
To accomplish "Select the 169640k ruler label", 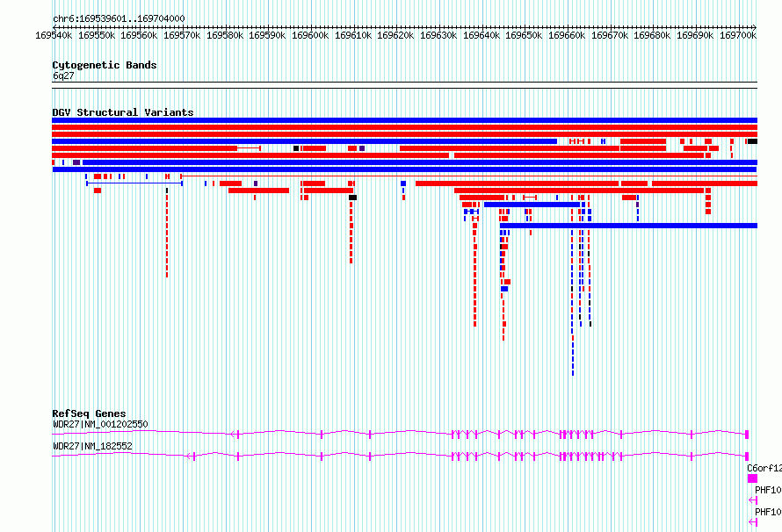I will pos(481,35).
